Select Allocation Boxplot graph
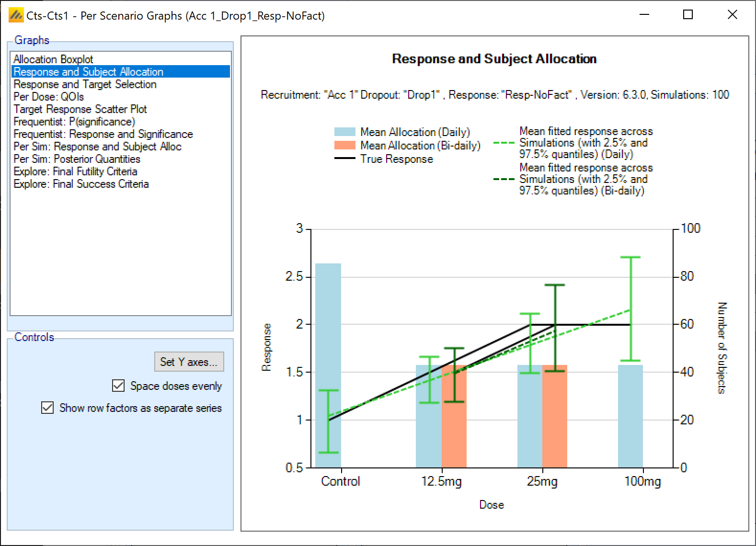 53,59
